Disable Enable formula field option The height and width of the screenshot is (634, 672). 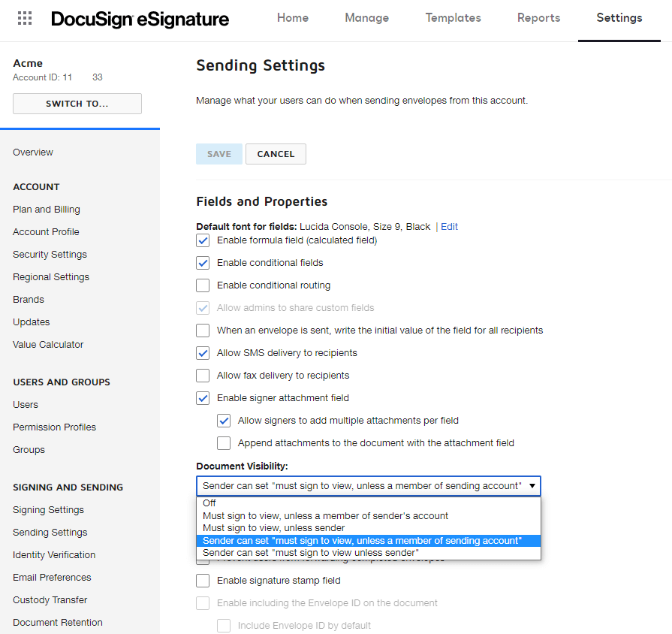[x=203, y=240]
